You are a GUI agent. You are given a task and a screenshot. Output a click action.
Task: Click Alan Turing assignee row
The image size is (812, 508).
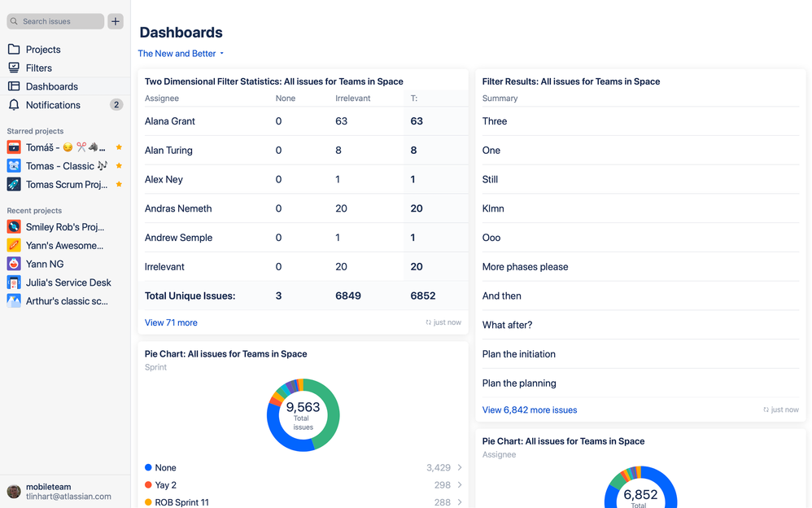click(303, 151)
